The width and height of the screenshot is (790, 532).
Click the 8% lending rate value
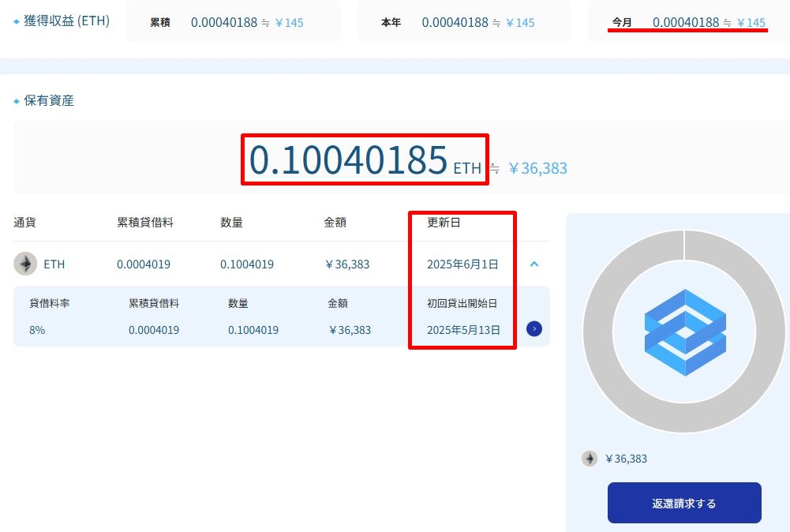point(37,330)
